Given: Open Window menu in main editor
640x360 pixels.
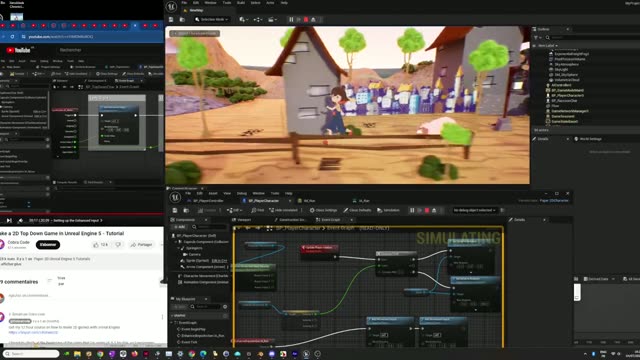Looking at the screenshot, I should coord(211,3).
